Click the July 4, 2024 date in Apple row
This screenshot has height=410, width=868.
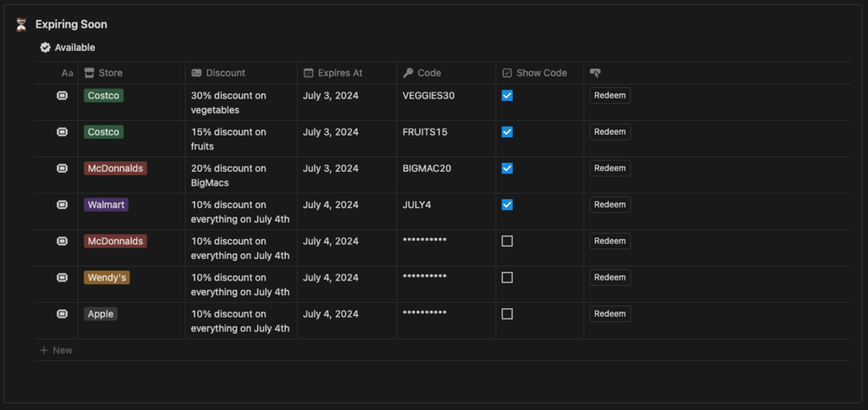331,314
